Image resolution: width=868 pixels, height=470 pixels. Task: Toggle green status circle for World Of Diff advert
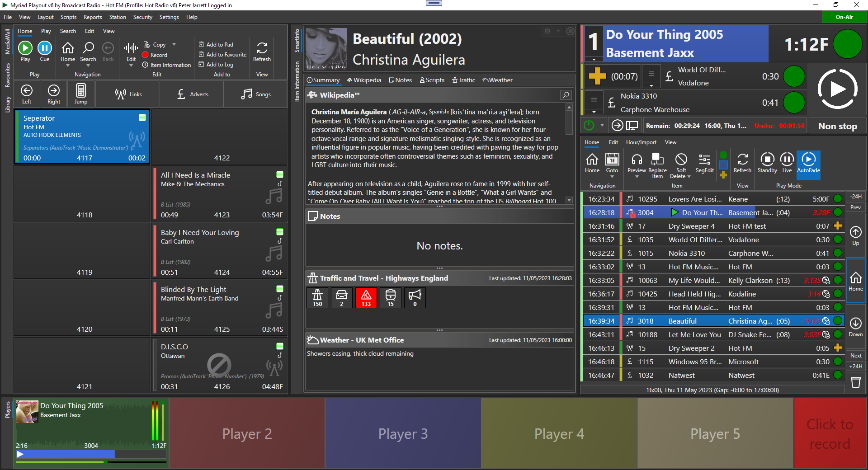(x=794, y=76)
